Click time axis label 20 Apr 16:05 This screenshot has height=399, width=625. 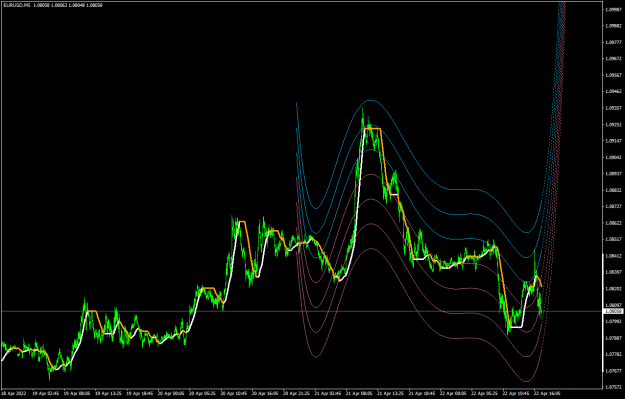pyautogui.click(x=266, y=393)
